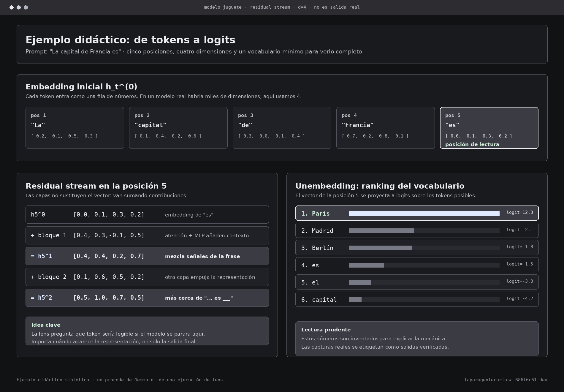Select the pos 2 "capital" token card
Viewport: 564px width, 392px height.
(178, 128)
